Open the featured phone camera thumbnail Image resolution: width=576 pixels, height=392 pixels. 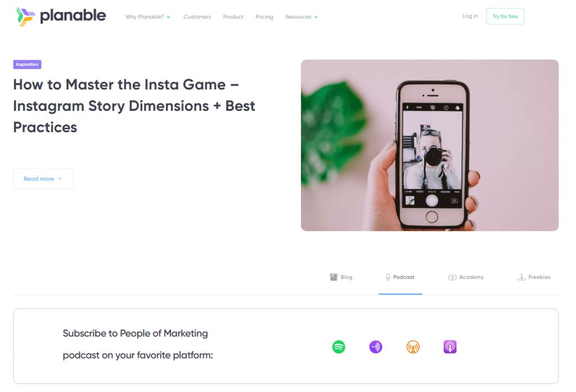(x=429, y=145)
